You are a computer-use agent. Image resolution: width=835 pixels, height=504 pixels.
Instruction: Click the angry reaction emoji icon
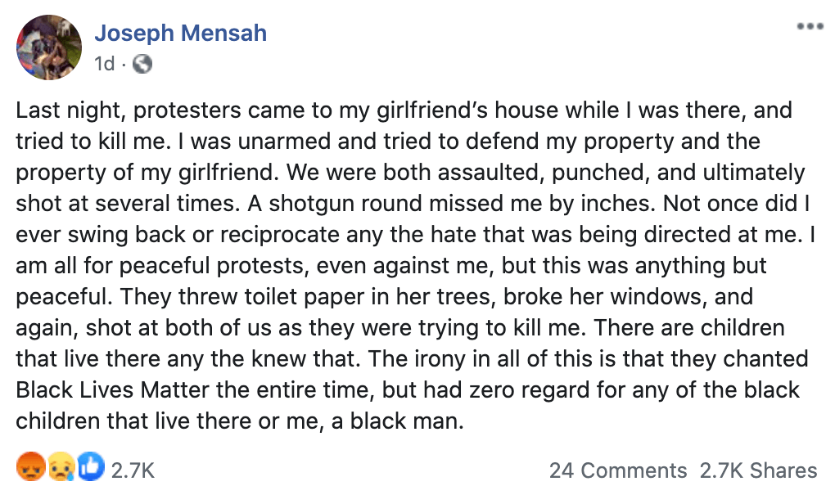[x=28, y=469]
